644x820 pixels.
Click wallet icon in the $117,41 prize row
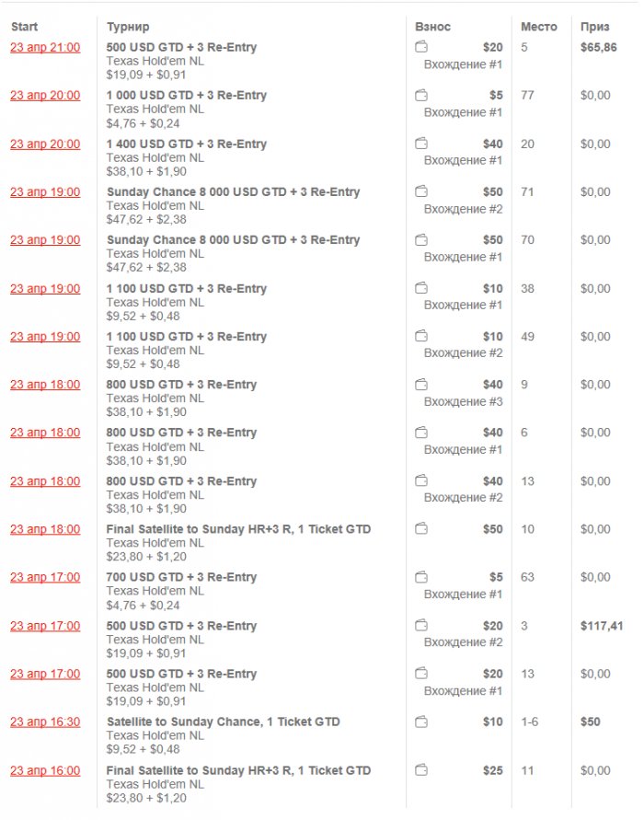tap(421, 626)
